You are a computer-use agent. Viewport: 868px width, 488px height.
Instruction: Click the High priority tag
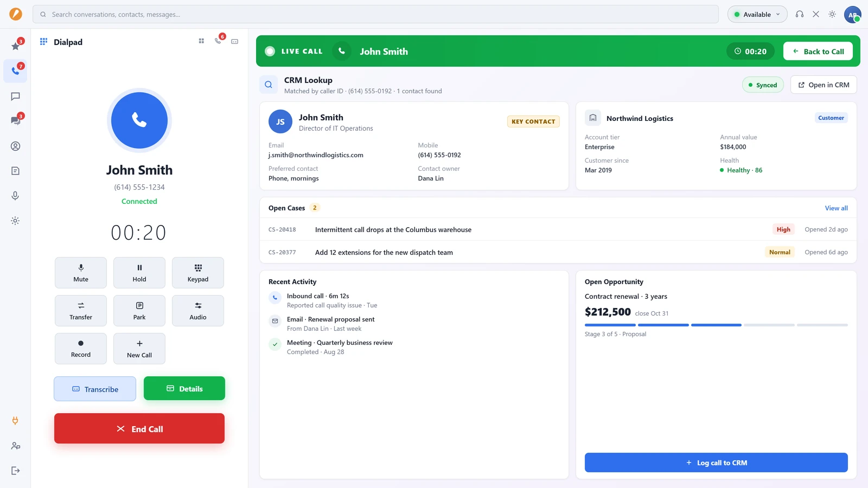[x=783, y=229]
